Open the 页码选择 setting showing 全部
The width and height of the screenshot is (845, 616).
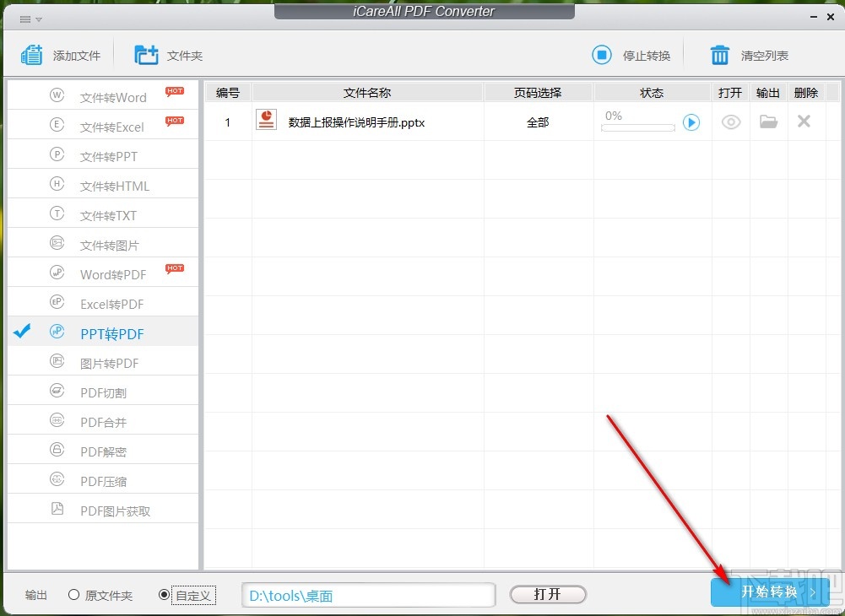538,122
